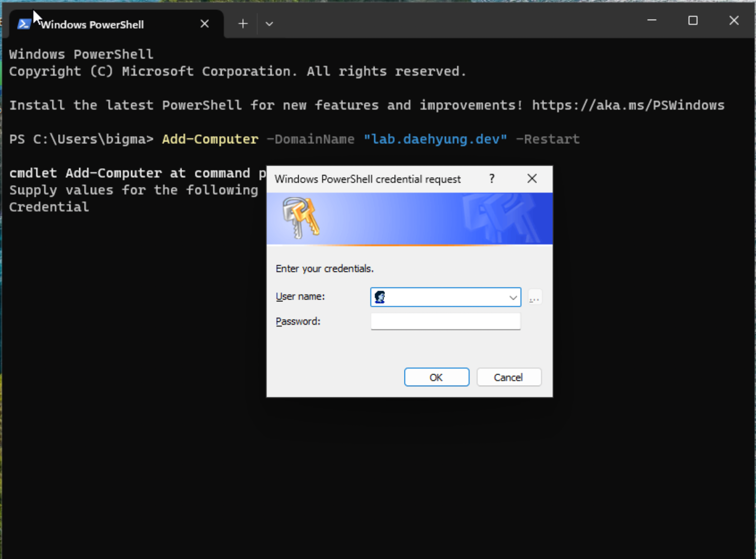Click the User name input field
The image size is (756, 559).
(445, 297)
